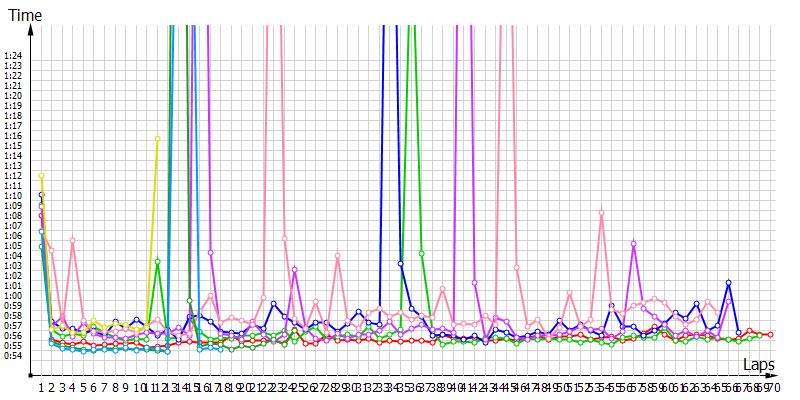Pick the green peak point at lap 11
This screenshot has height=400, width=800.
(x=158, y=262)
